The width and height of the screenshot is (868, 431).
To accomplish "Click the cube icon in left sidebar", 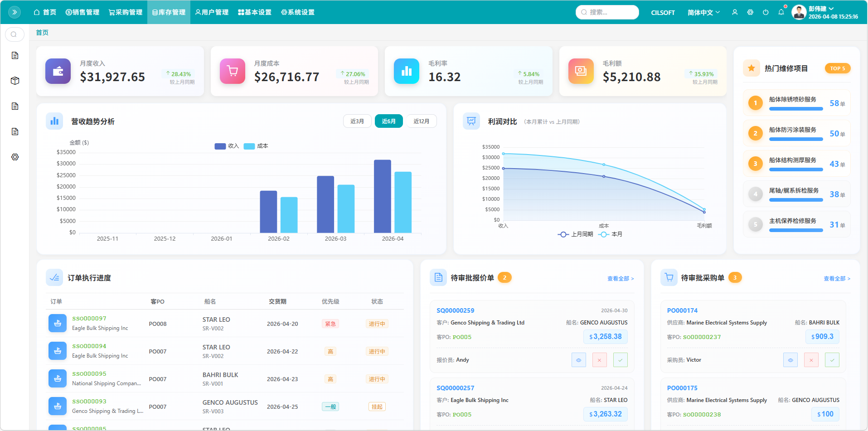I will click(15, 81).
